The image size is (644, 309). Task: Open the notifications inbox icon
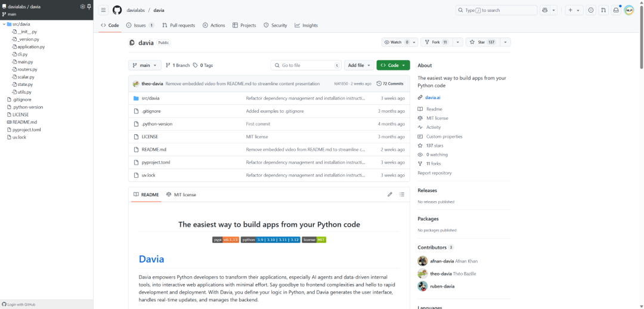(615, 10)
